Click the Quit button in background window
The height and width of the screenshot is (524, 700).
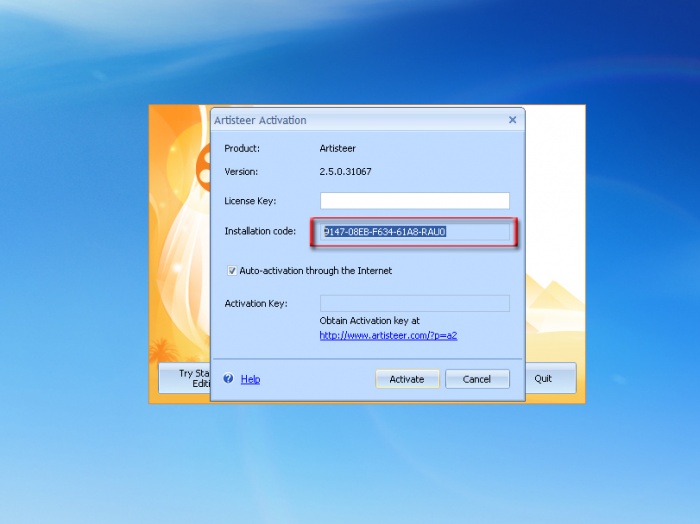pos(550,378)
